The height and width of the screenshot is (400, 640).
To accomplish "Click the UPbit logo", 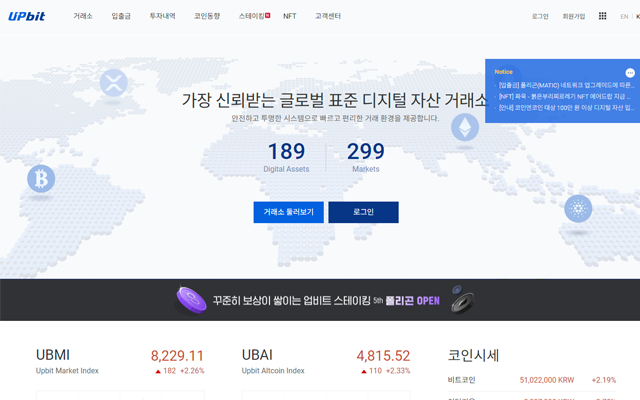I will tap(27, 16).
